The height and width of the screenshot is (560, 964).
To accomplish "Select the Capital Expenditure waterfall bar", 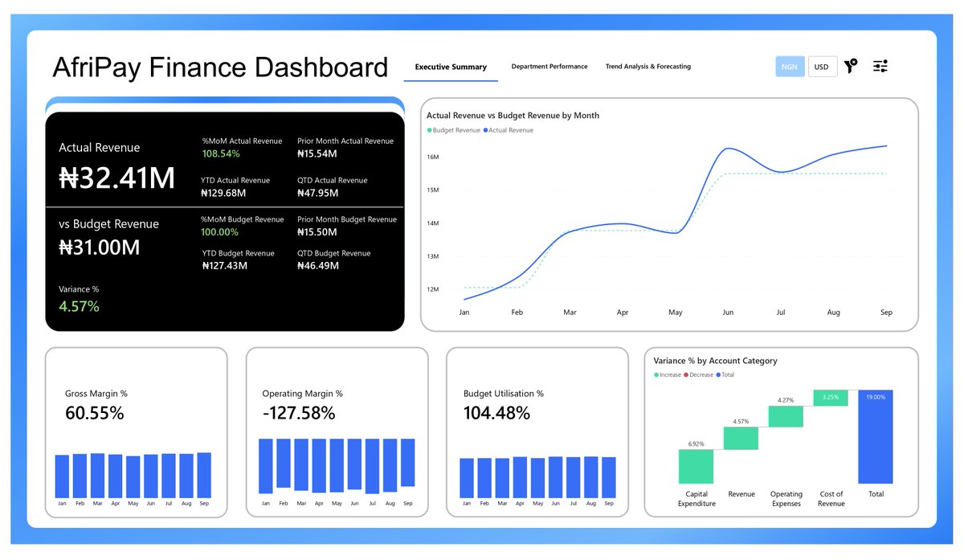I will 696,466.
